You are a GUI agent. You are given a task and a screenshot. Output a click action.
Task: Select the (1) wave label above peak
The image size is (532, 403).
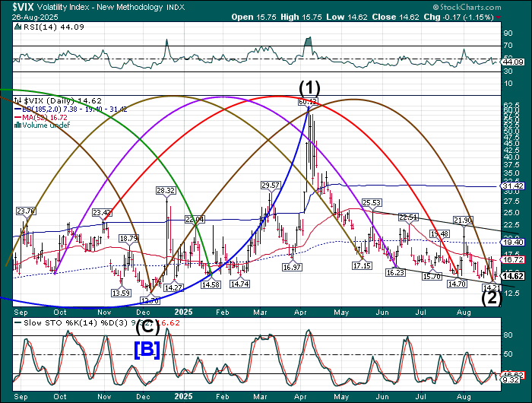308,85
